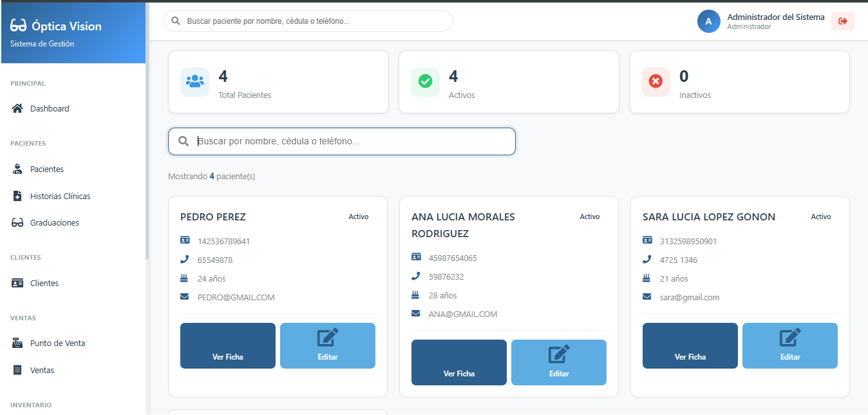The image size is (868, 415).
Task: Open Historias Clínicas section
Action: [x=60, y=197]
